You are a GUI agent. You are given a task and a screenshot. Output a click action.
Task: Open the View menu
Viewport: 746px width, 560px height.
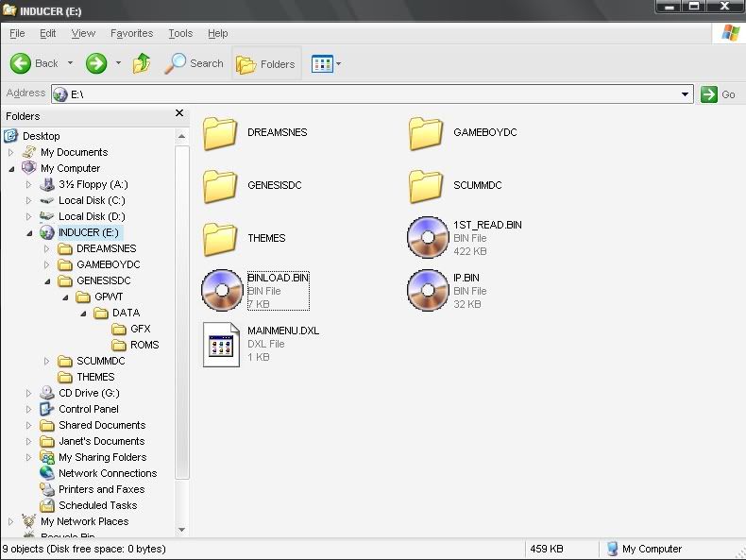click(x=83, y=33)
